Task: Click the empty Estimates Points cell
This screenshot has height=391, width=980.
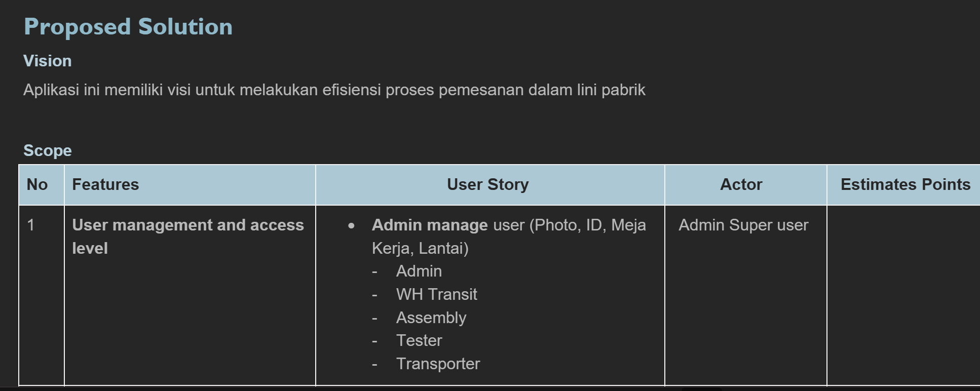Action: tap(903, 295)
